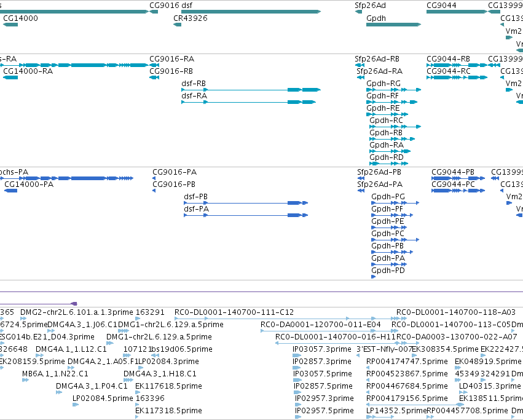Select the CG9044-PB protein label
This screenshot has width=523, height=420.
coord(453,172)
